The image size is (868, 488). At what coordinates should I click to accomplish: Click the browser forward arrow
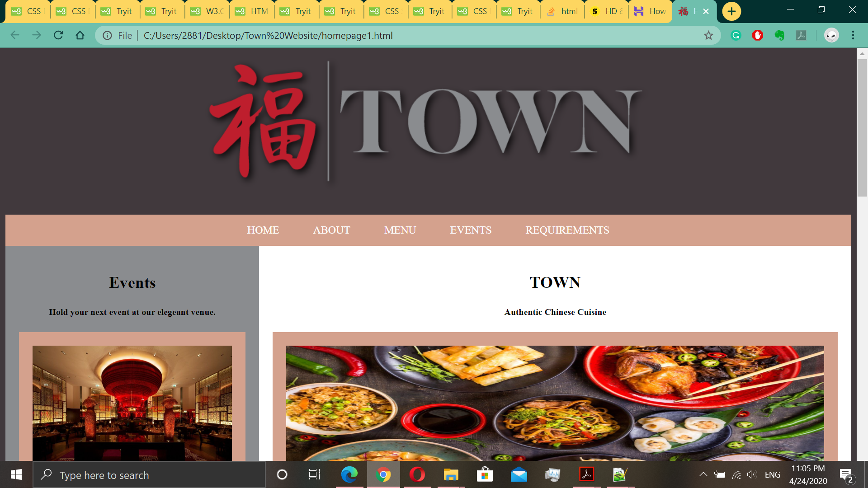(37, 35)
